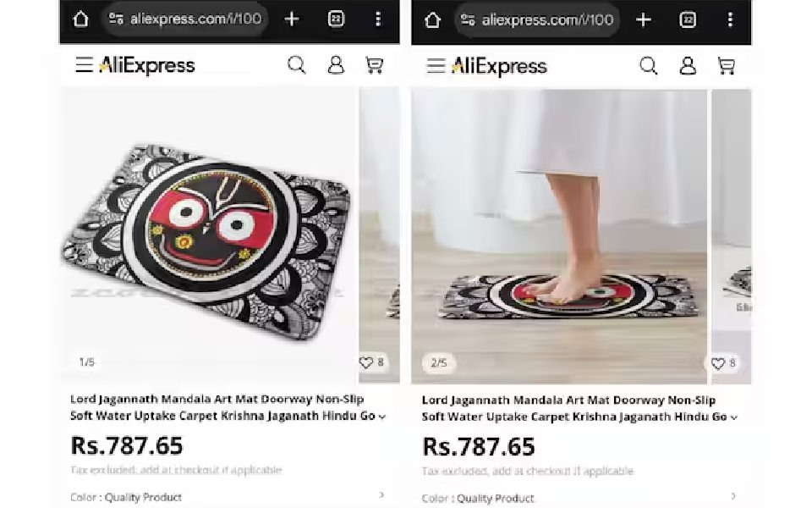Open a new browser tab with the plus icon
This screenshot has height=508, width=812.
[x=291, y=19]
